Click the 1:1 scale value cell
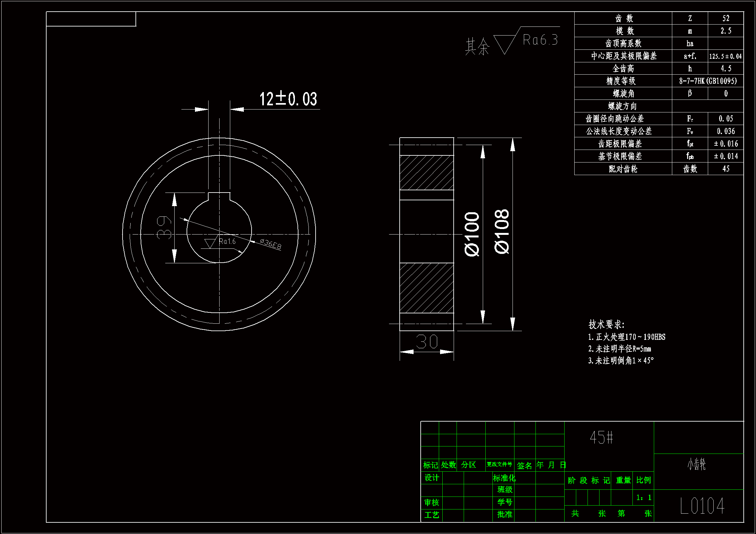Viewport: 756px width, 534px height. coord(643,497)
